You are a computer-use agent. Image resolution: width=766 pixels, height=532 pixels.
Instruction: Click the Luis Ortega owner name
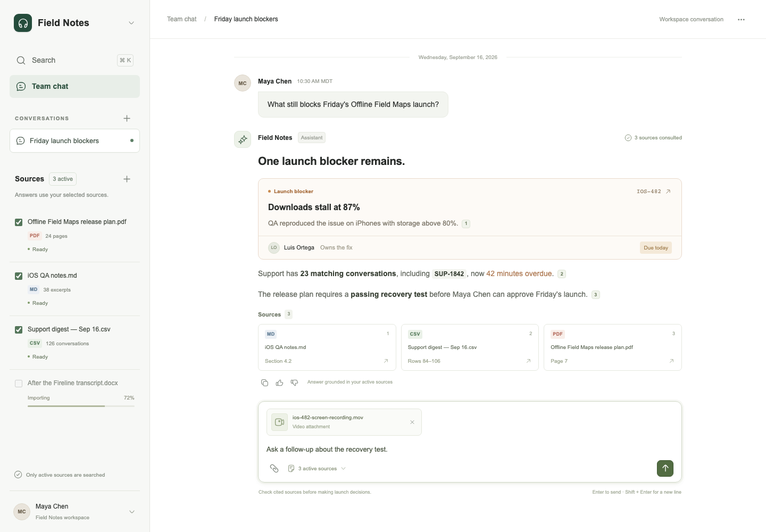pos(299,248)
